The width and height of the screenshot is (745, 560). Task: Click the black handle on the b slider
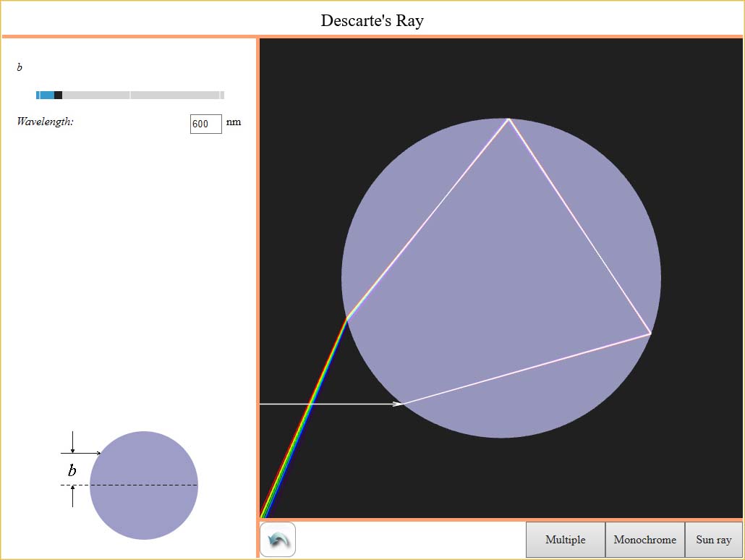58,95
